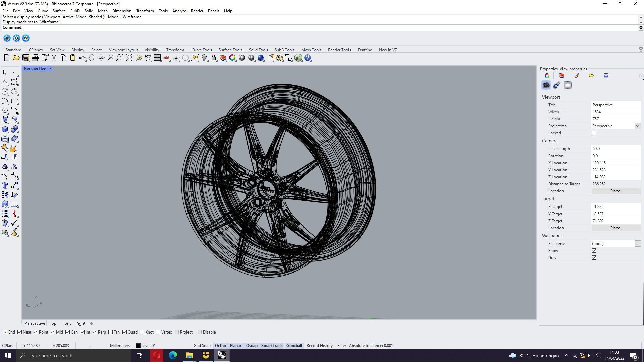Click the camera View properties icon

coord(546,85)
